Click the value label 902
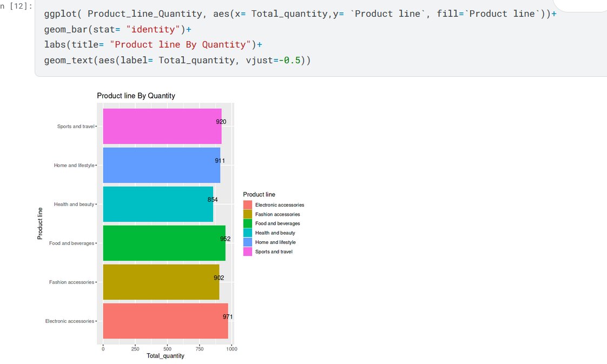The image size is (607, 364). click(x=219, y=278)
